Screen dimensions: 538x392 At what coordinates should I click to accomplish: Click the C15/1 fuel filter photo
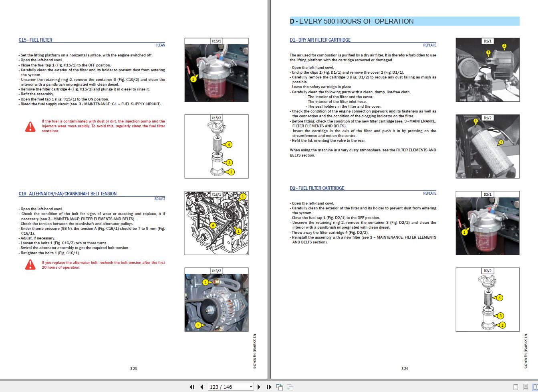216,70
